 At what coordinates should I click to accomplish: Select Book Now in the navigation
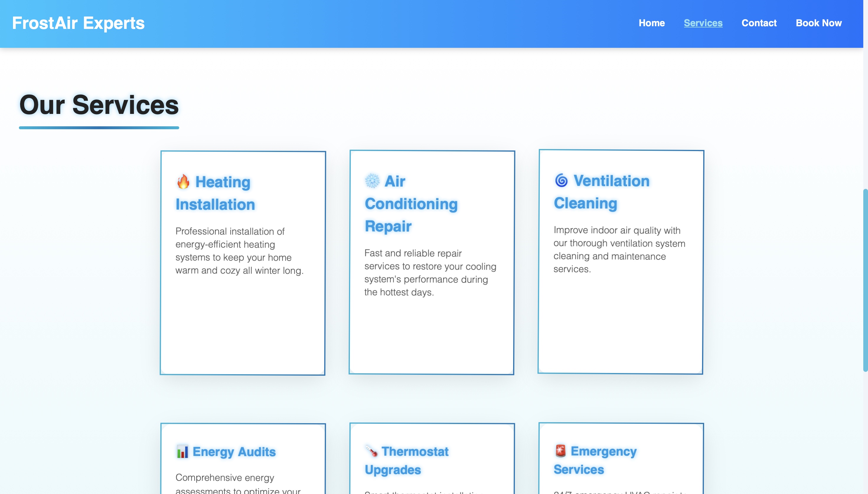point(818,23)
